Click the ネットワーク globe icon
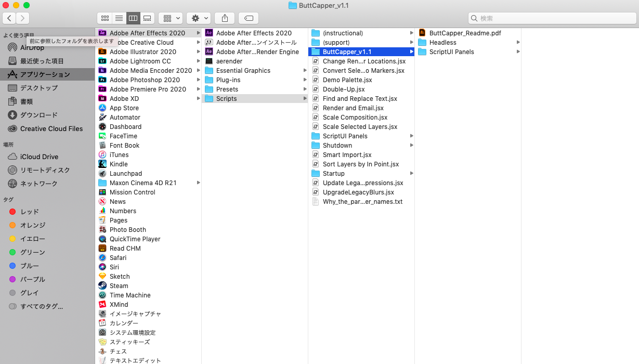The width and height of the screenshot is (639, 364). pyautogui.click(x=12, y=184)
